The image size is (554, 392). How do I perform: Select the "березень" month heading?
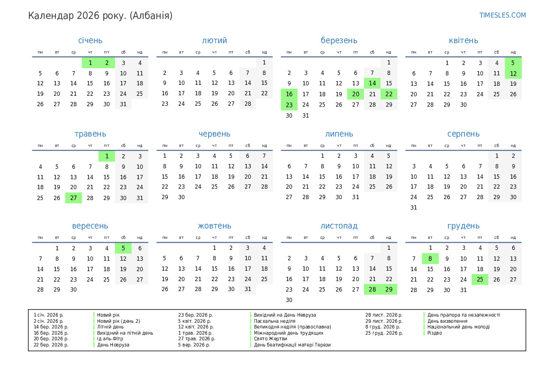(339, 40)
